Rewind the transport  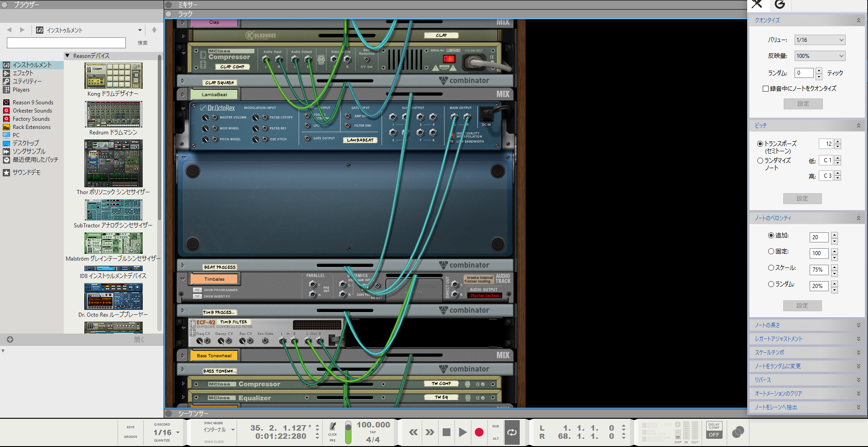pyautogui.click(x=413, y=432)
